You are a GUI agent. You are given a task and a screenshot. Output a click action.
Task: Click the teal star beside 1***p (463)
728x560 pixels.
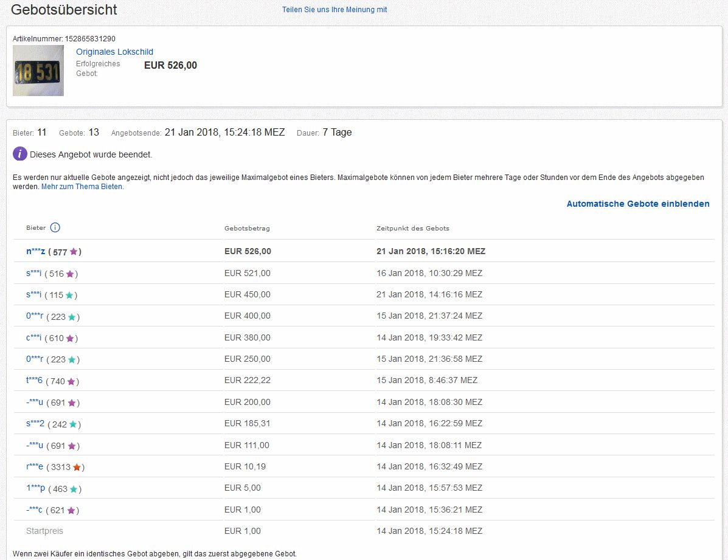tap(74, 489)
